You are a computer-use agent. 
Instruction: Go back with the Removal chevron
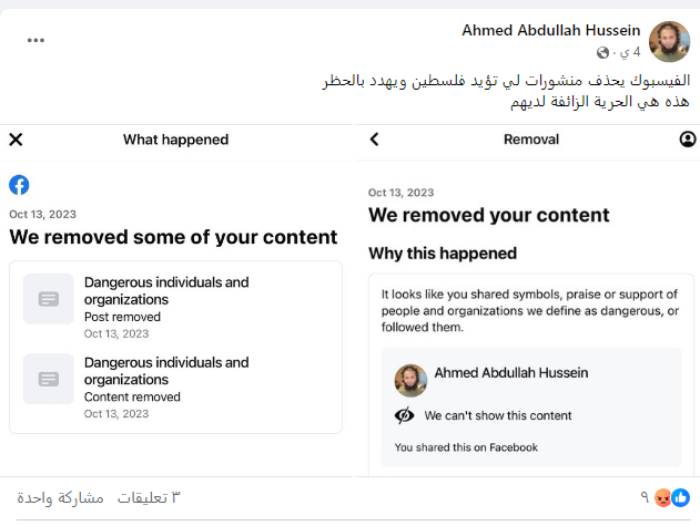tap(375, 140)
